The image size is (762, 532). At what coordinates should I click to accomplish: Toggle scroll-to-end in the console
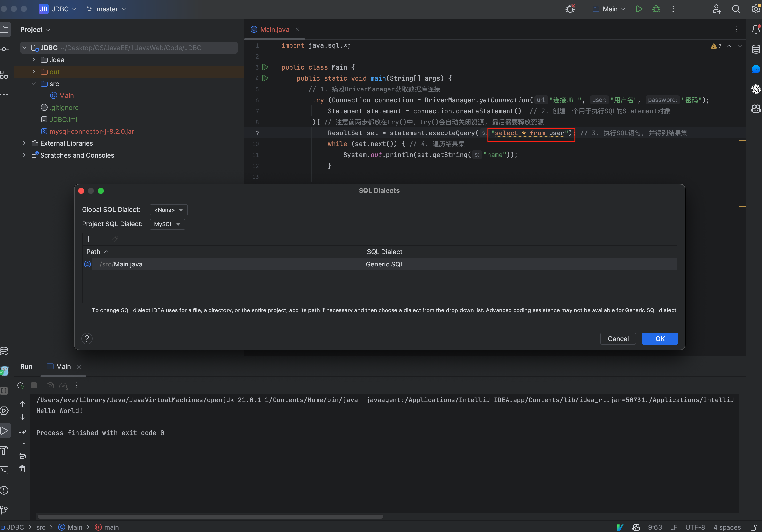click(23, 443)
